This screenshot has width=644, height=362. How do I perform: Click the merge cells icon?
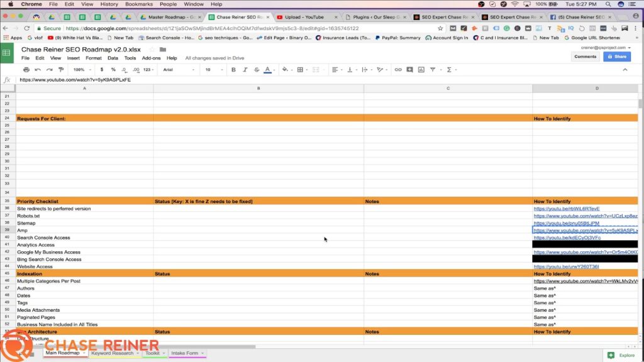click(316, 70)
